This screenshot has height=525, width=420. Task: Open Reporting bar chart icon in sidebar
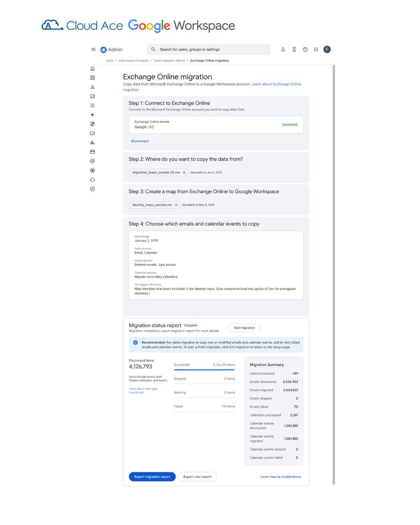click(92, 142)
